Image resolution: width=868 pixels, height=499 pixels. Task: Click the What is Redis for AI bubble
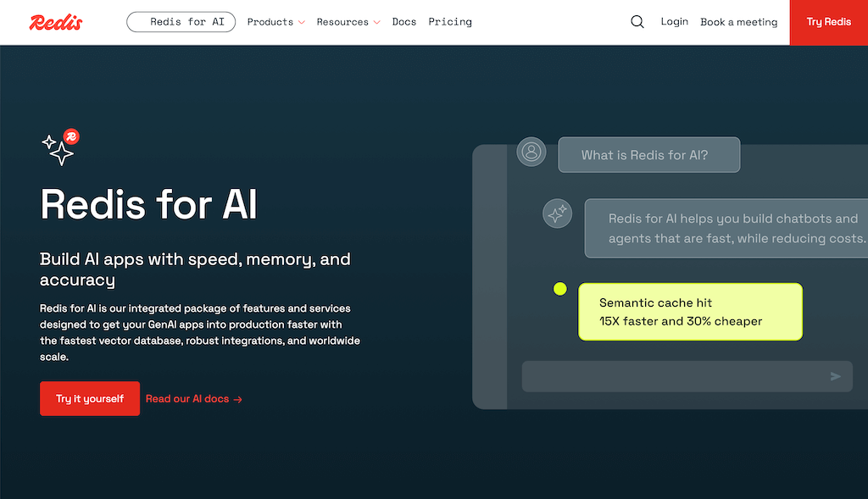pos(648,155)
